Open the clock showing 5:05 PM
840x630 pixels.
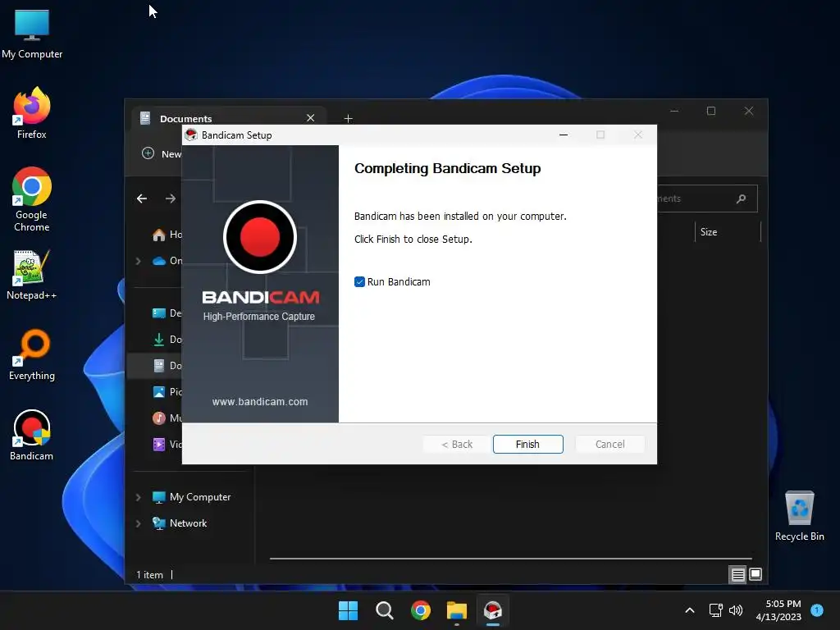(778, 610)
